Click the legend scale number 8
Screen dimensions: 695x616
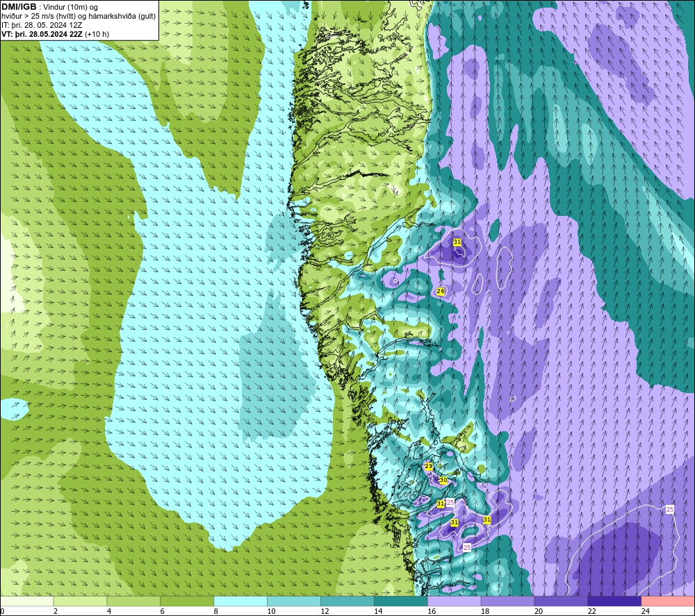[x=216, y=611]
